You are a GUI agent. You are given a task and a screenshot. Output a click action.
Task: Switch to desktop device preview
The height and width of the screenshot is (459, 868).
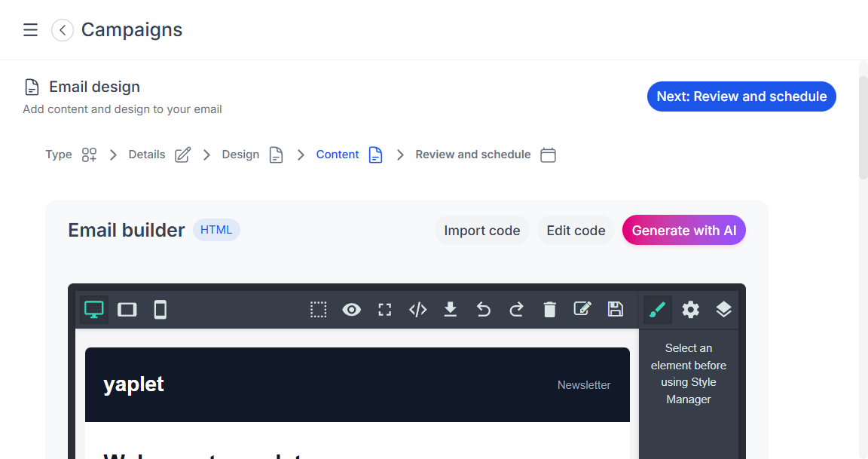94,310
